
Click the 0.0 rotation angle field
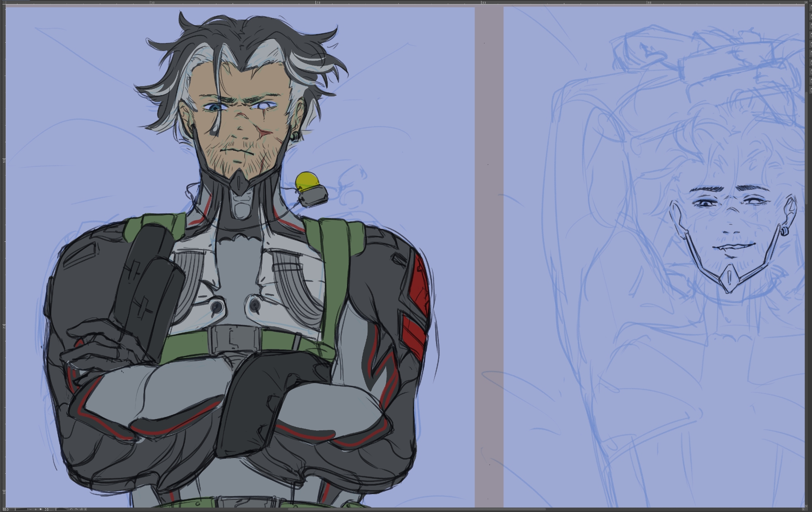point(48,510)
